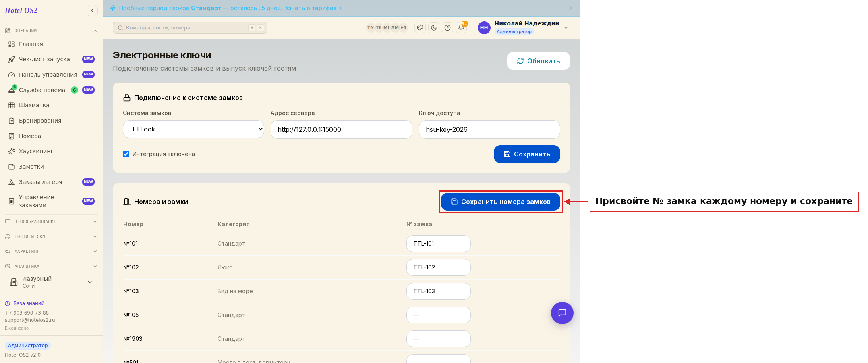868x363 pixels.
Task: Click the gauge icon for Панель управления
Action: (x=12, y=75)
